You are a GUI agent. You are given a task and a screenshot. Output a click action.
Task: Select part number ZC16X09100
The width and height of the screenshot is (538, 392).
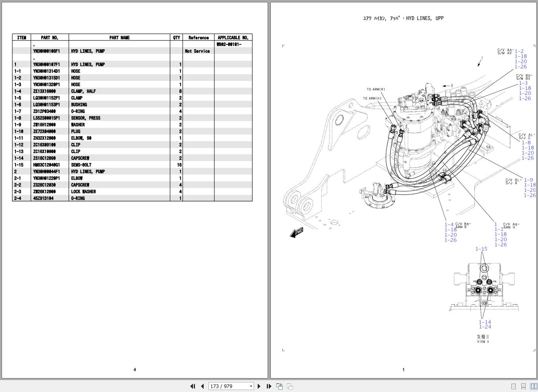tap(44, 145)
